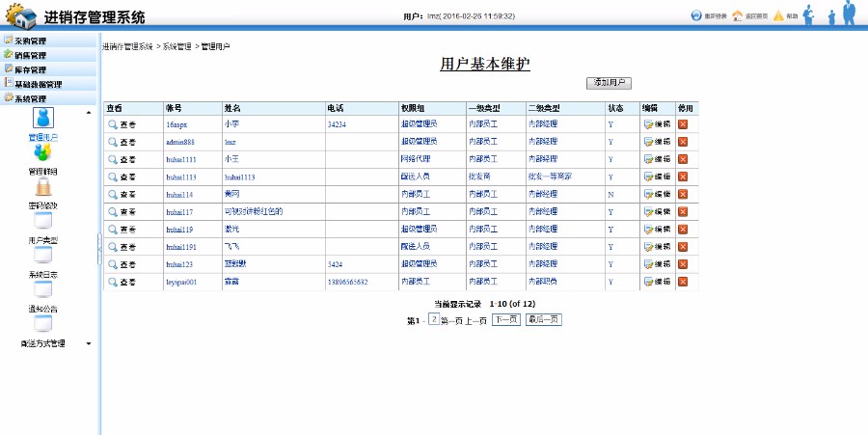Open 管理用户 blue user icon in sidebar
This screenshot has height=435, width=868.
43,118
